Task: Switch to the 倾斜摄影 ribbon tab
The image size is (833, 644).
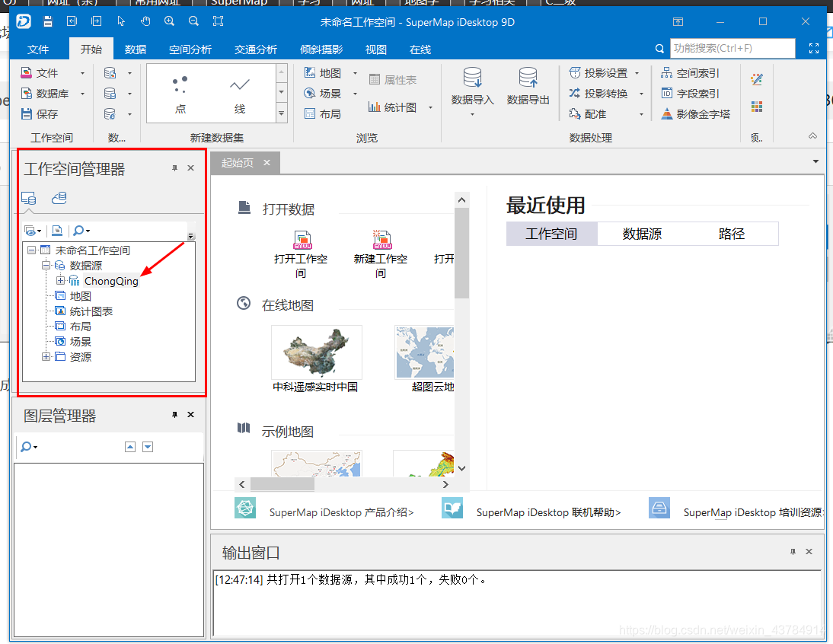Action: [x=321, y=49]
